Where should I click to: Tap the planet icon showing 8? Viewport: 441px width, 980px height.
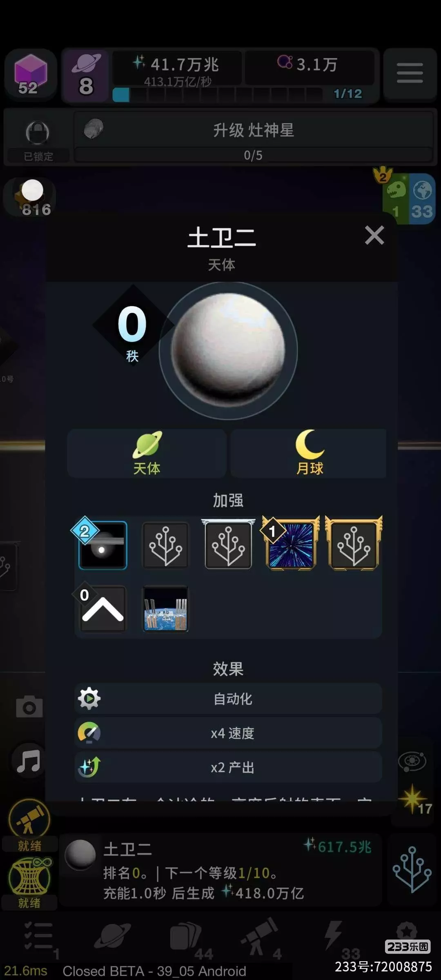click(85, 75)
